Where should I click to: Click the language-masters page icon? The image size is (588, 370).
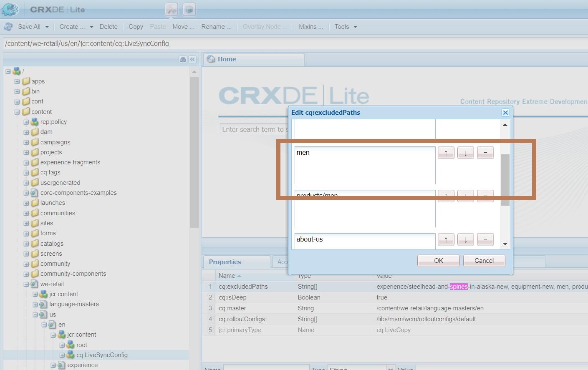point(44,304)
